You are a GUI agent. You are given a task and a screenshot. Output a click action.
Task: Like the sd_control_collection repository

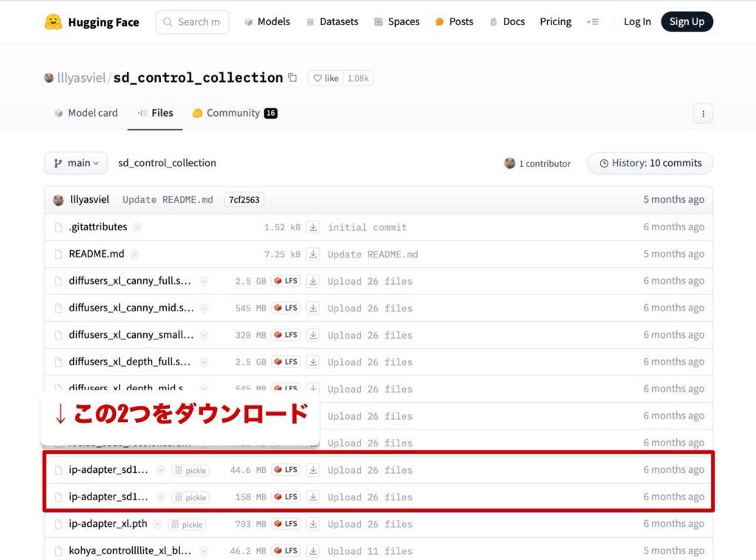click(x=325, y=78)
